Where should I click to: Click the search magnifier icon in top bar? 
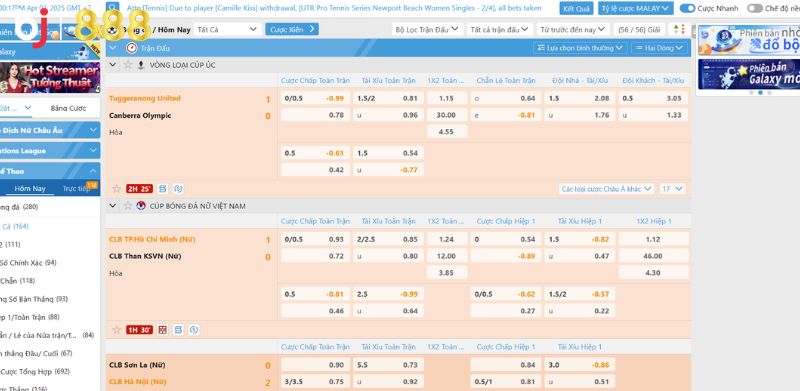(112, 8)
